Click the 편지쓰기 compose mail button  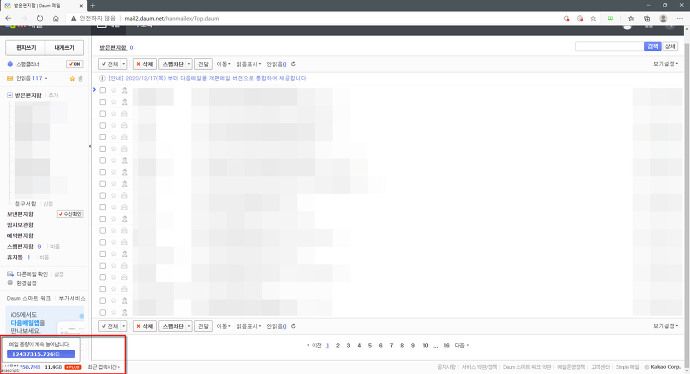(26, 48)
